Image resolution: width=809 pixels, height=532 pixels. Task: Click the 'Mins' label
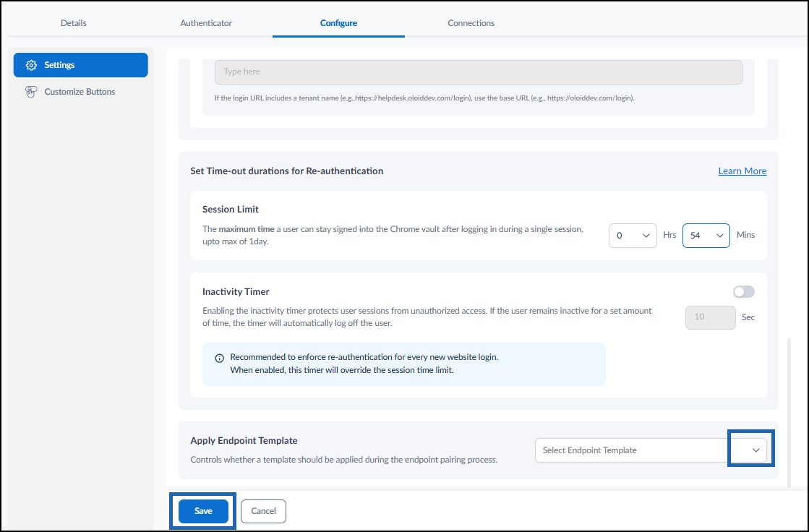point(745,235)
